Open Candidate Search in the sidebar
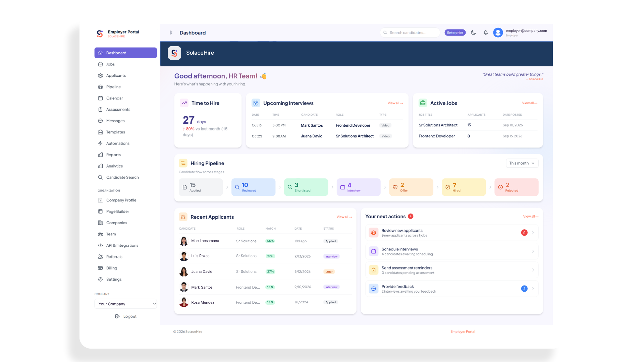This screenshot has height=362, width=644. point(125,177)
